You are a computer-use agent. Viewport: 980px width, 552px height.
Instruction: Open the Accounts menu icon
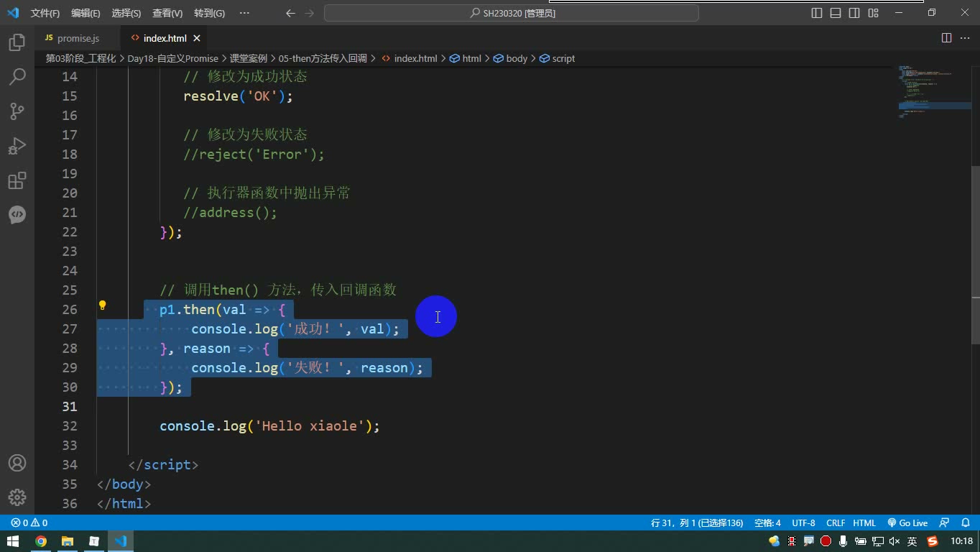17,463
